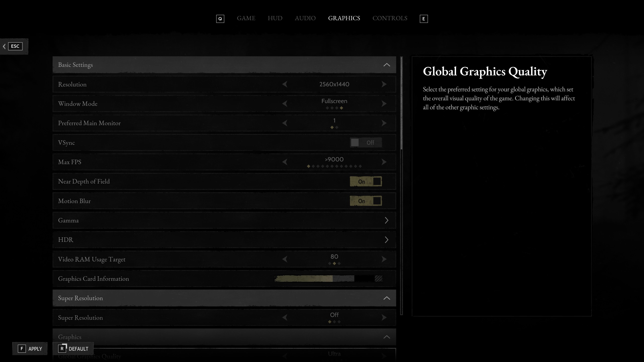This screenshot has width=644, height=362.
Task: Click right arrow next to Resolution value
Action: coord(384,84)
